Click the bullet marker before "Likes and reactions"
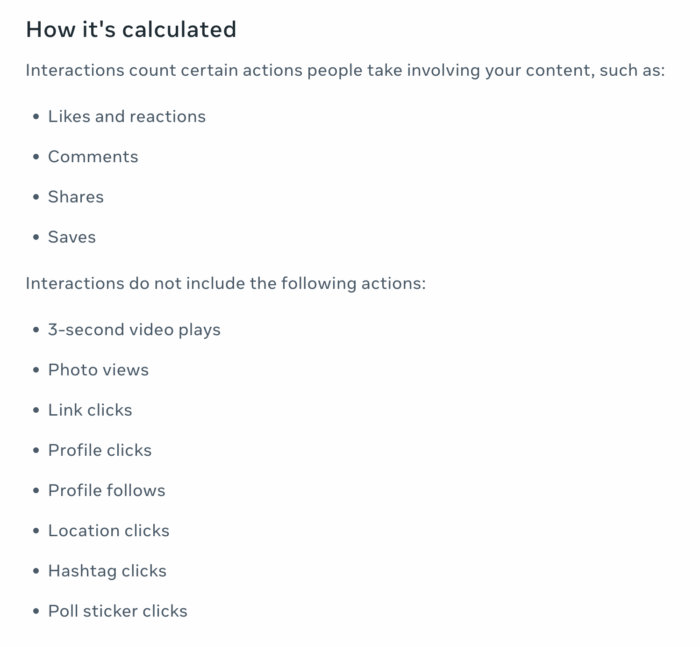The height and width of the screenshot is (647, 700). (x=36, y=117)
